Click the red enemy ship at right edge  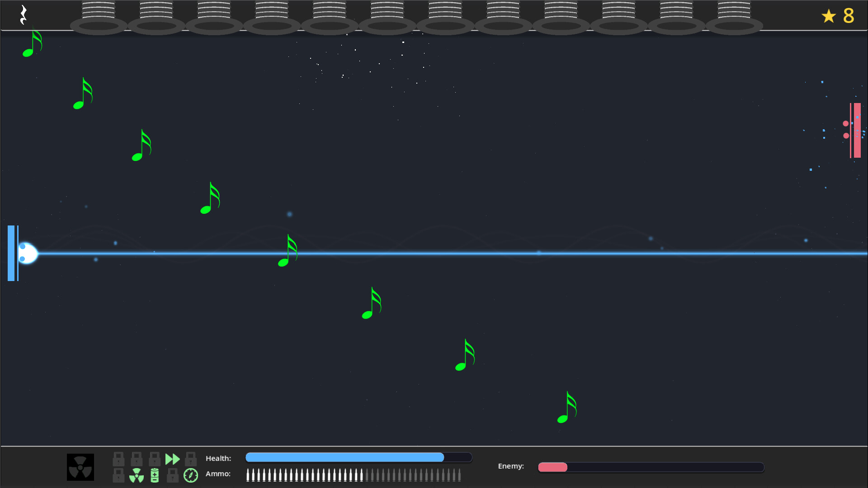pos(852,130)
